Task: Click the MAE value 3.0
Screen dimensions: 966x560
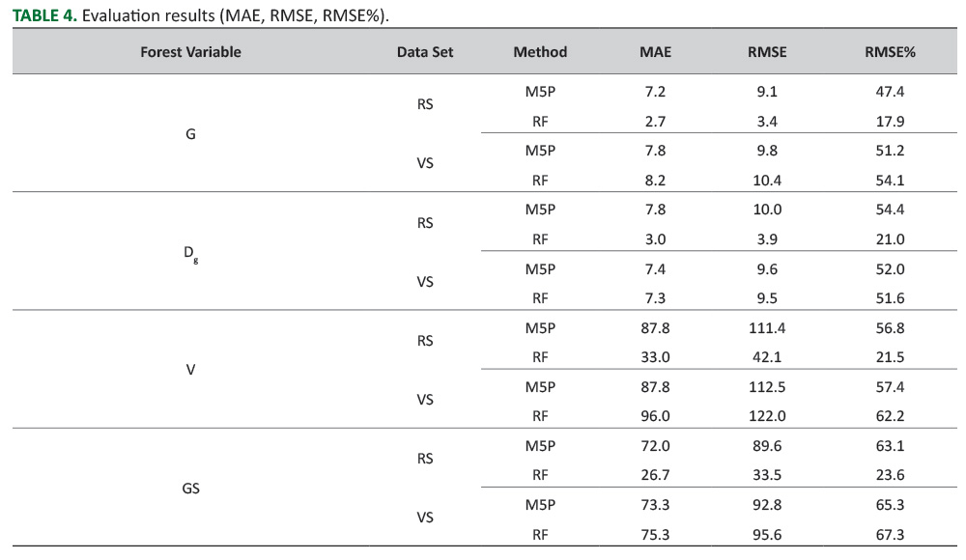Action: 655,239
